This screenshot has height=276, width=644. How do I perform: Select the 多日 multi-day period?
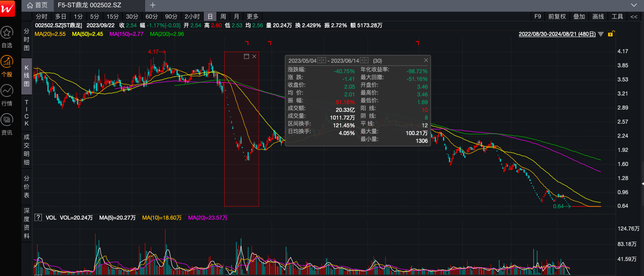pos(60,16)
